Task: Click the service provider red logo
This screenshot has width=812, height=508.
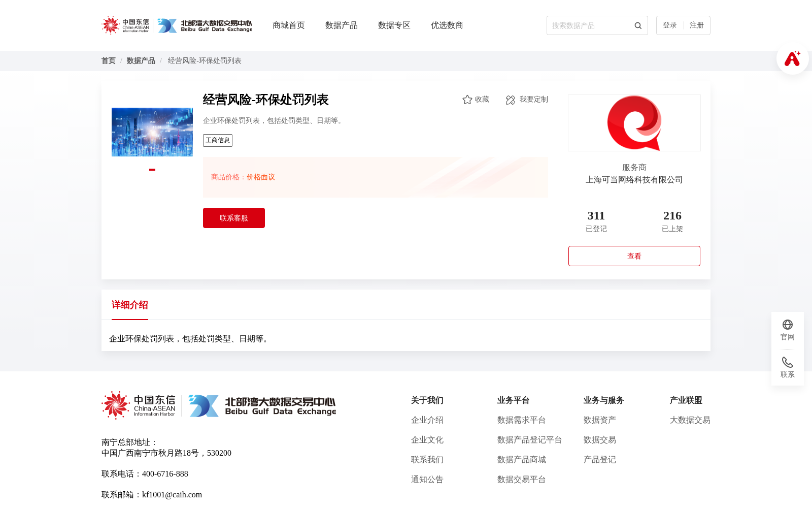Action: pyautogui.click(x=634, y=123)
